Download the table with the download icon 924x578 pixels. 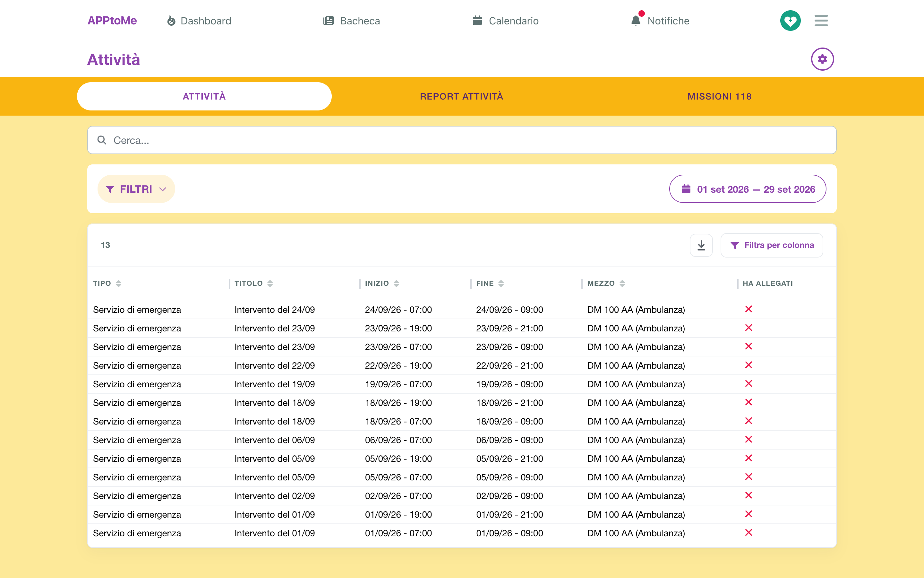coord(701,245)
